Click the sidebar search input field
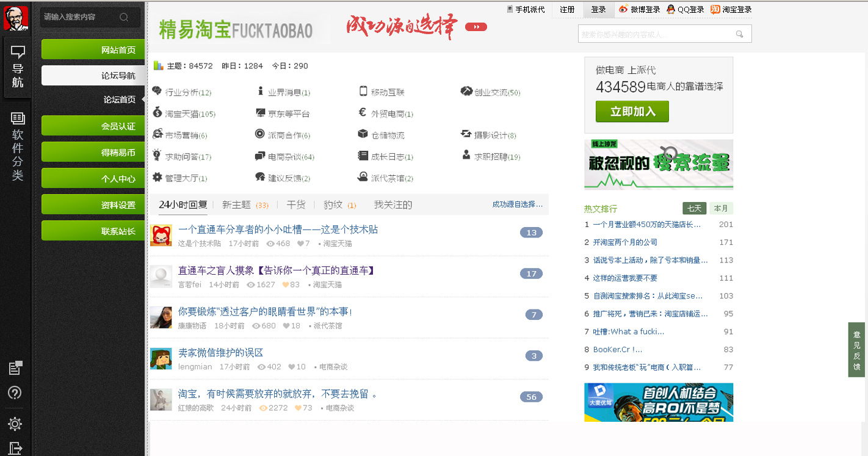 pos(90,17)
